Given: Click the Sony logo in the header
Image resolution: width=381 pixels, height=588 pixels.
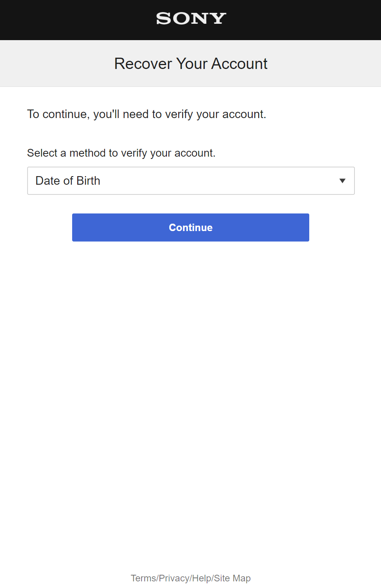Looking at the screenshot, I should tap(191, 18).
